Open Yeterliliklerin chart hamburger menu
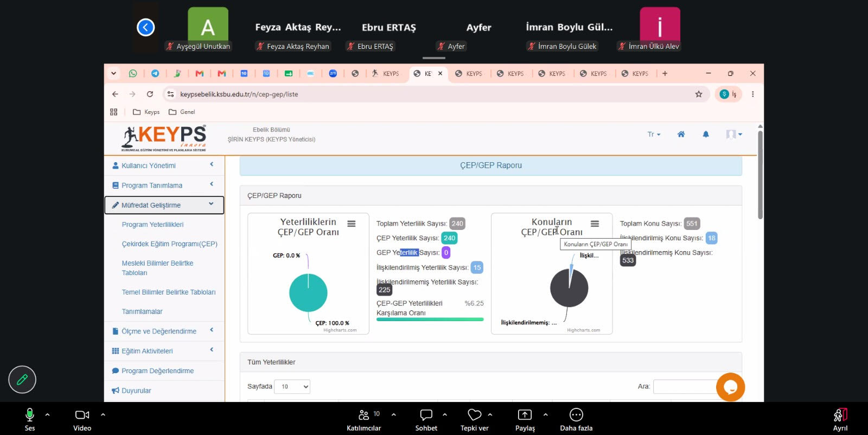The width and height of the screenshot is (868, 435). [x=352, y=223]
